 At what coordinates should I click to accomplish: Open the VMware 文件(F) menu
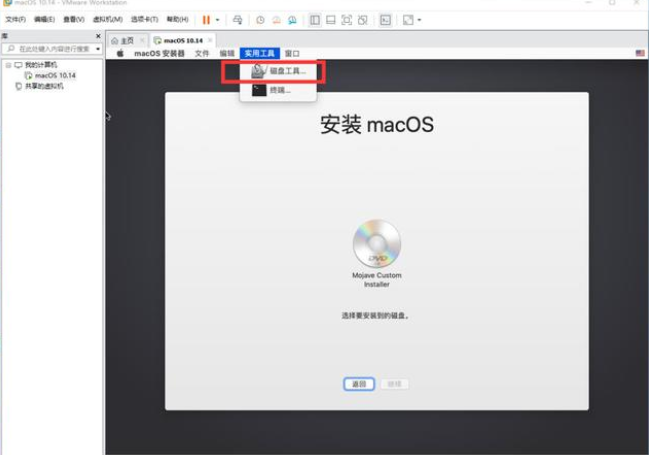[15, 19]
